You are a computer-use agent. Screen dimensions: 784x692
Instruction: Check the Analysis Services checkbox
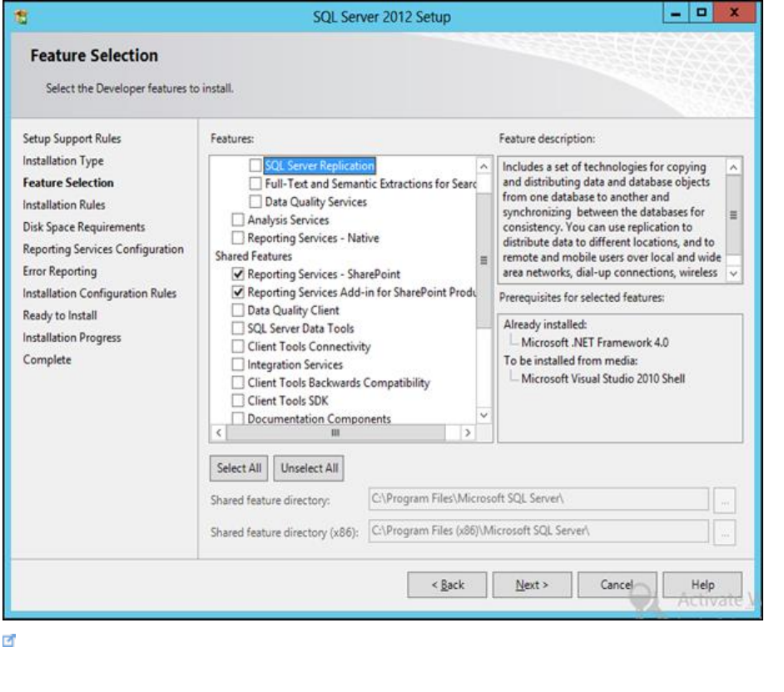238,220
